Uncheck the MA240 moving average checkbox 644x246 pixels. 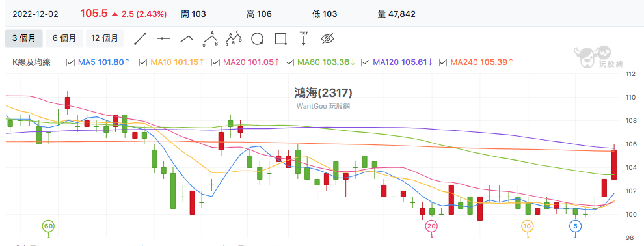pos(443,62)
